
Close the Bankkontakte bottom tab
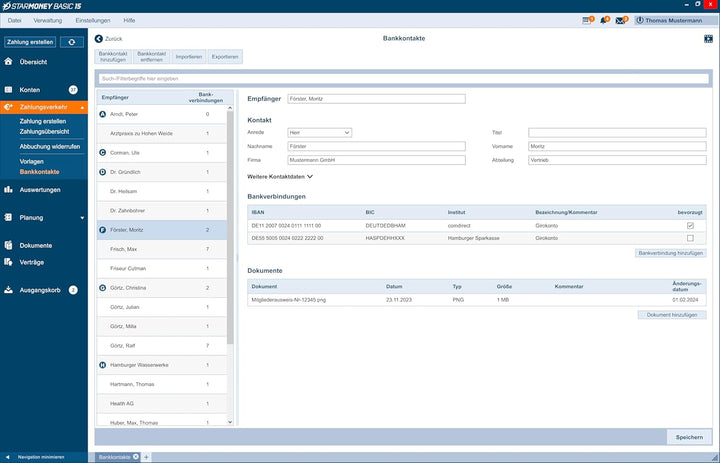coord(136,457)
